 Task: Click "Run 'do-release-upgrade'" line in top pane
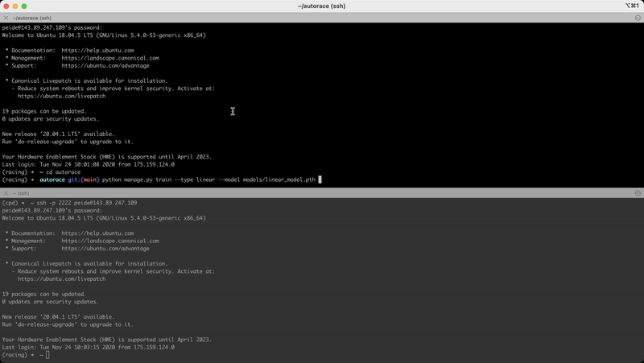[x=68, y=142]
